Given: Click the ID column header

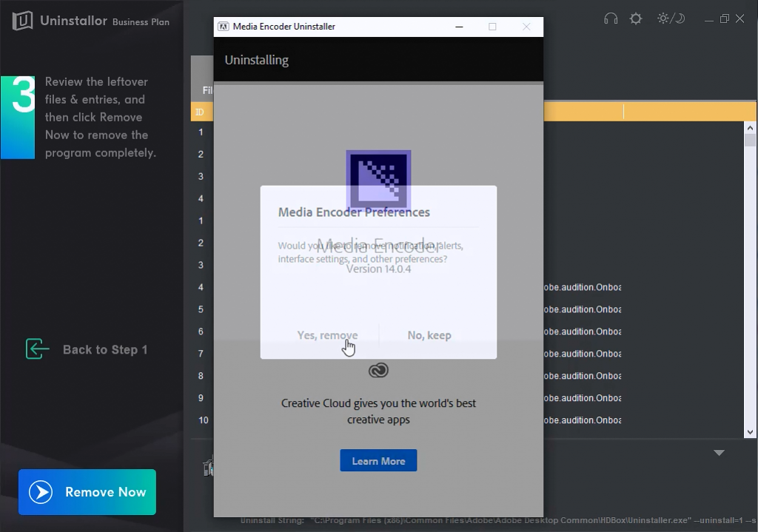Looking at the screenshot, I should (200, 112).
